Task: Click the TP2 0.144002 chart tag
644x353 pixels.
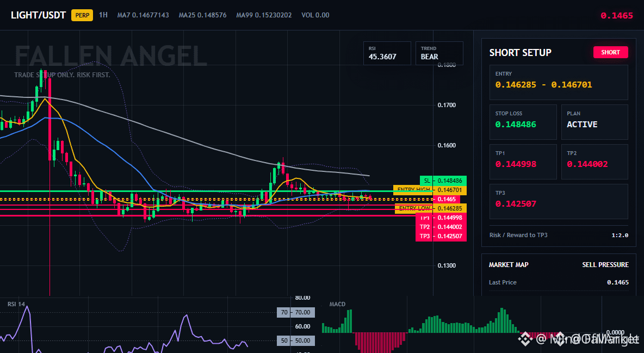Action: (441, 227)
